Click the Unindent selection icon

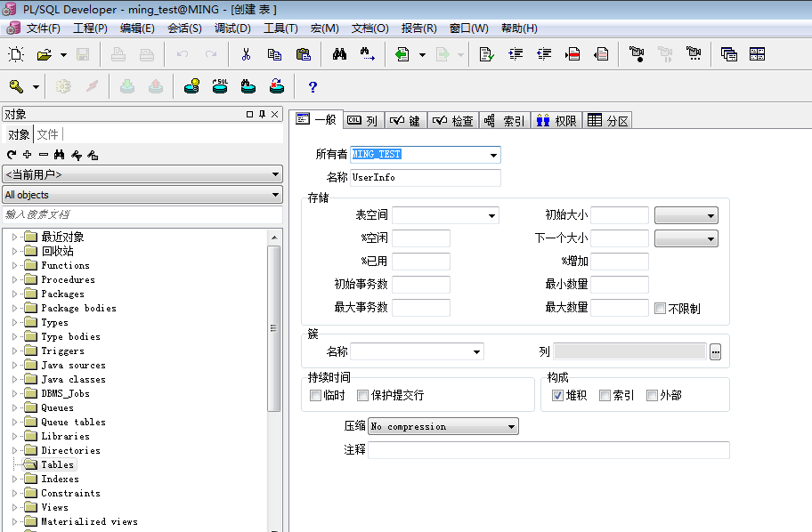tap(544, 53)
